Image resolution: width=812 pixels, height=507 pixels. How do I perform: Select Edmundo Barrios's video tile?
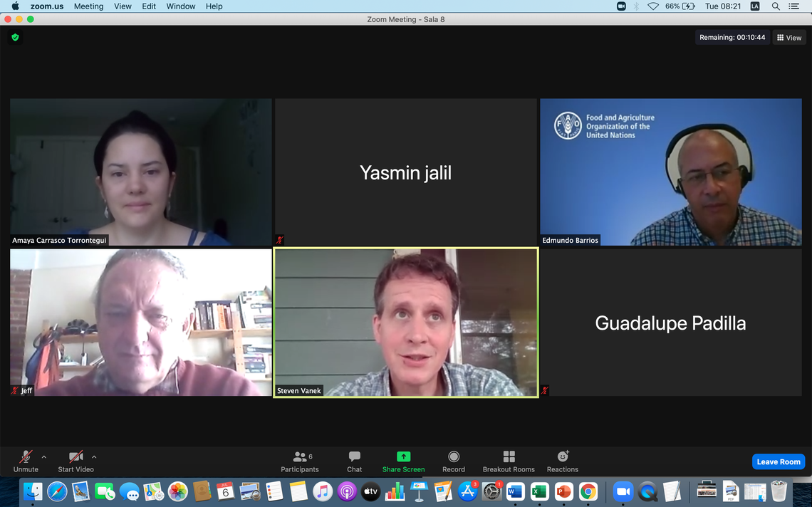670,172
